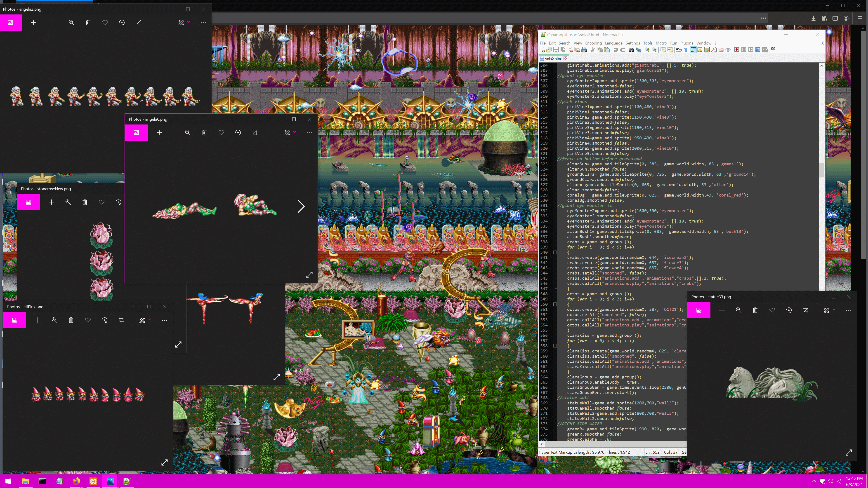Click the collection button in angela2.png window
Screen dimensions: 868x488
click(x=11, y=23)
